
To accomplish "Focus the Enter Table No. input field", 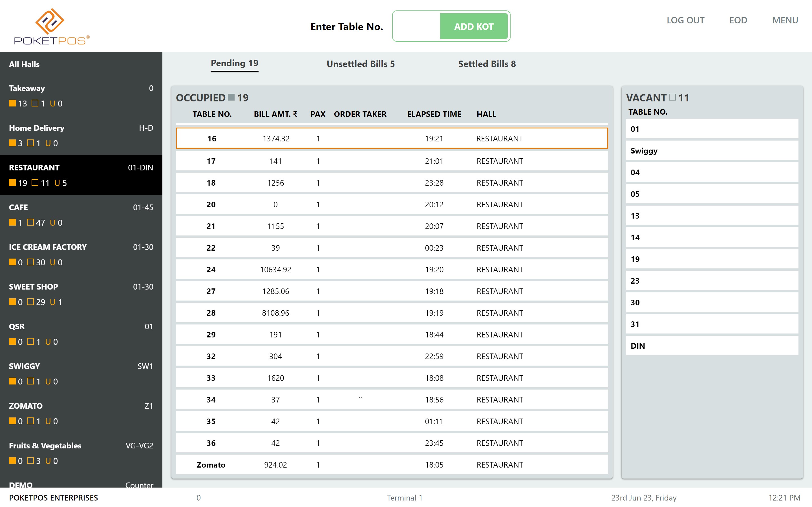I will 416,26.
